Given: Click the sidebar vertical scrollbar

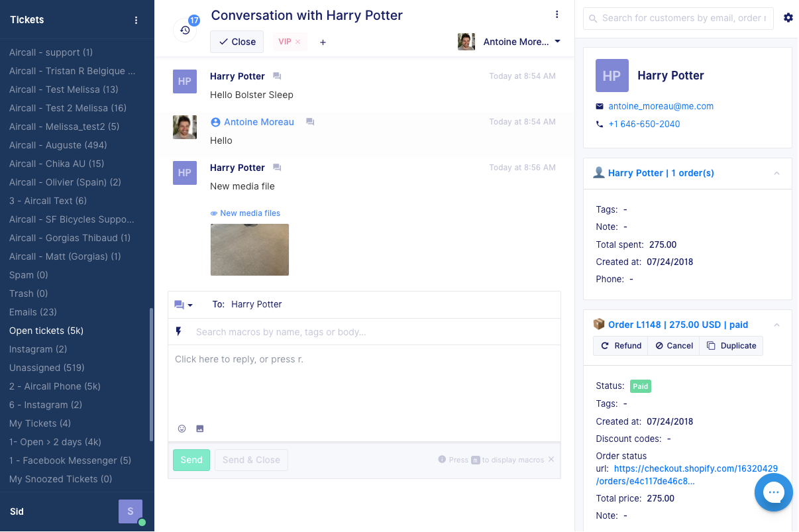Looking at the screenshot, I should point(151,374).
